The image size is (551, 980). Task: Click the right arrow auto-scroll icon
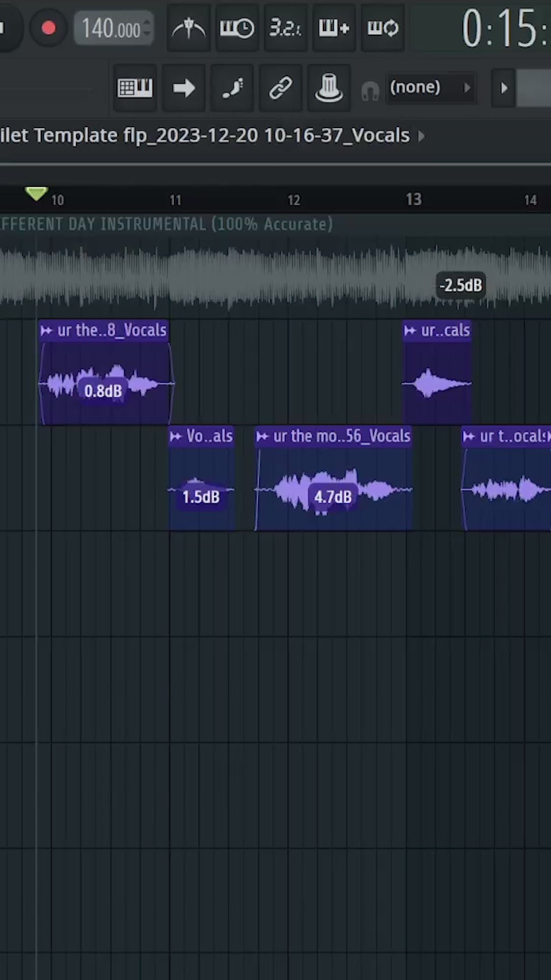click(x=184, y=88)
